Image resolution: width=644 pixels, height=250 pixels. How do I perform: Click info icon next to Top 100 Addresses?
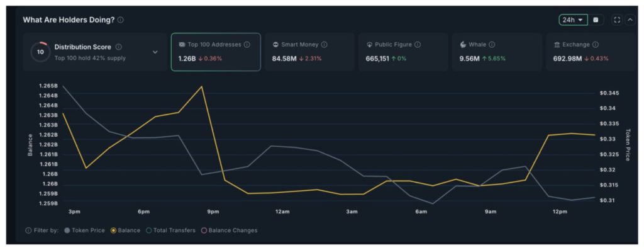[247, 45]
